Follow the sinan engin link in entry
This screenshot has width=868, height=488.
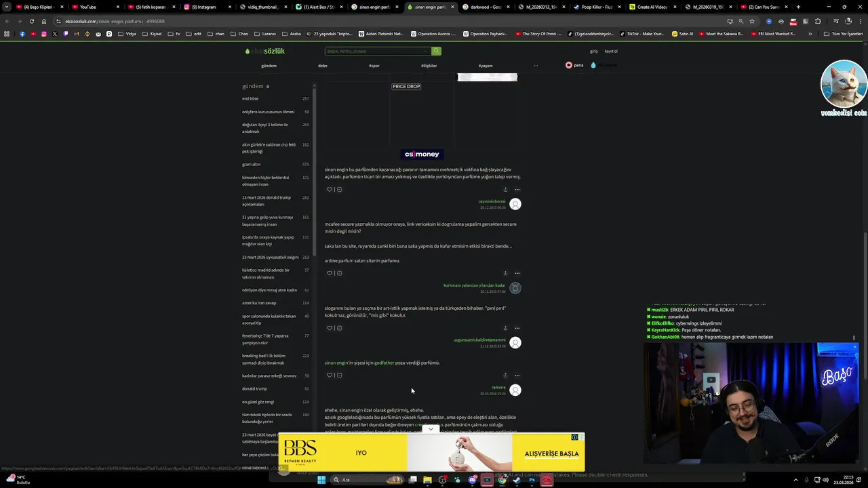pos(336,363)
